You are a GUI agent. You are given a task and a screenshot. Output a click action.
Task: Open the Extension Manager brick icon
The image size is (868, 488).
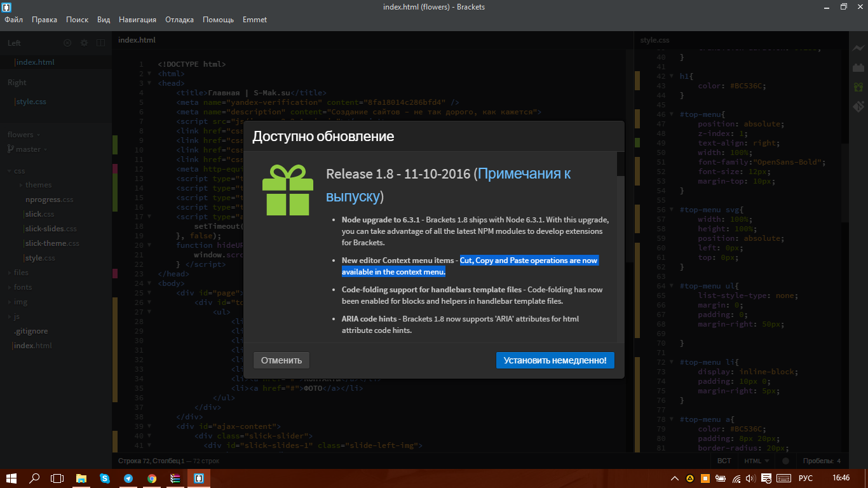(x=858, y=67)
